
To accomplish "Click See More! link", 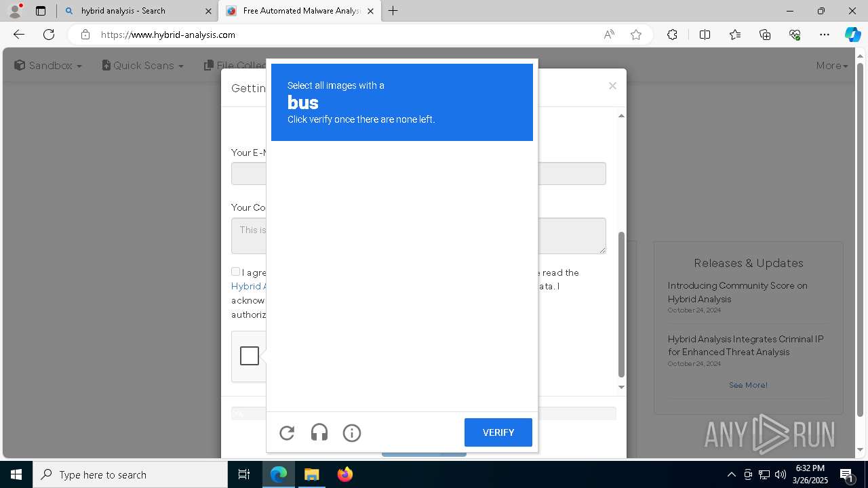I will 748,385.
